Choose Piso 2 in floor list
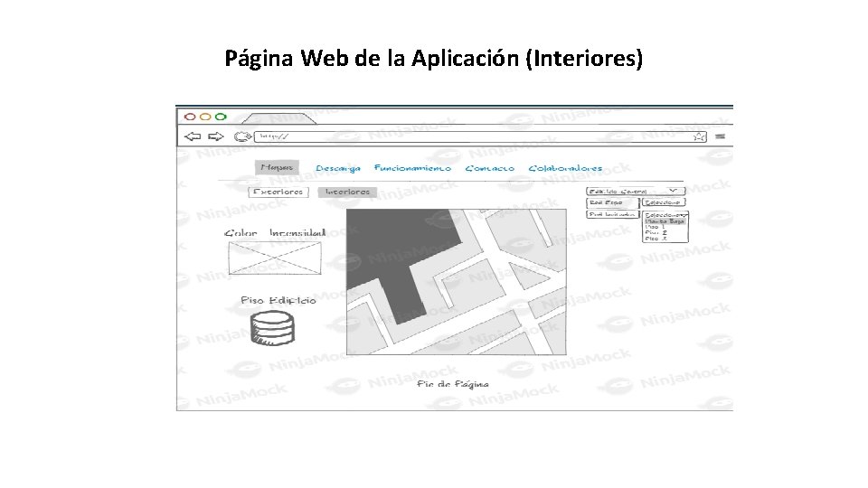Image resolution: width=868 pixels, height=488 pixels. 656,233
